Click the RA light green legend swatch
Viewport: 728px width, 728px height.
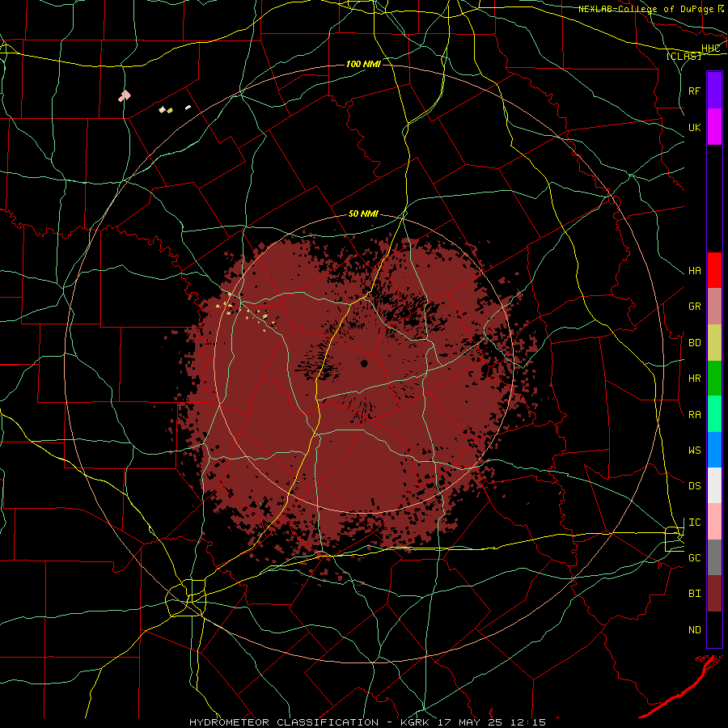714,414
